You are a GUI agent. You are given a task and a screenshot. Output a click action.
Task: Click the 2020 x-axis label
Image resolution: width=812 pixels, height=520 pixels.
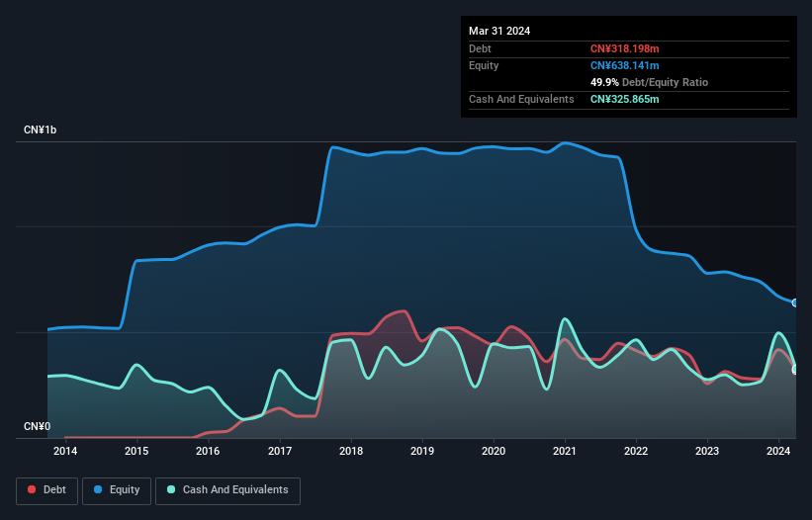click(494, 451)
